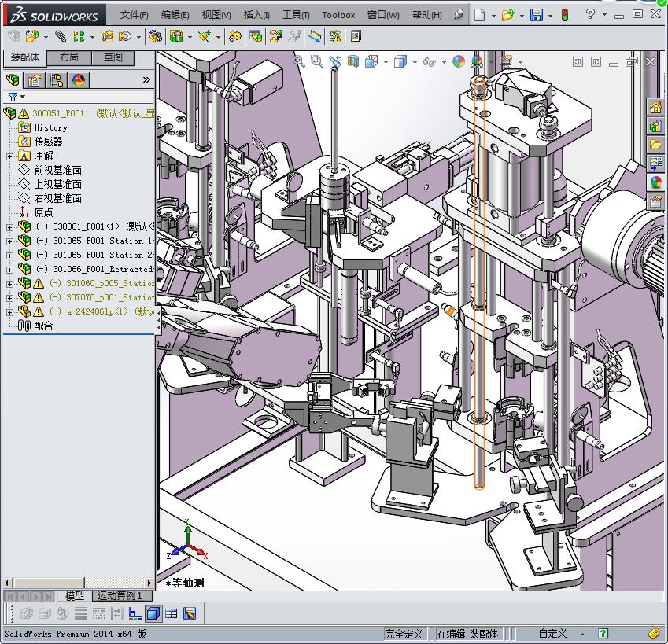The width and height of the screenshot is (668, 644).
Task: Open the PropertyManager tab icon
Action: coord(34,80)
